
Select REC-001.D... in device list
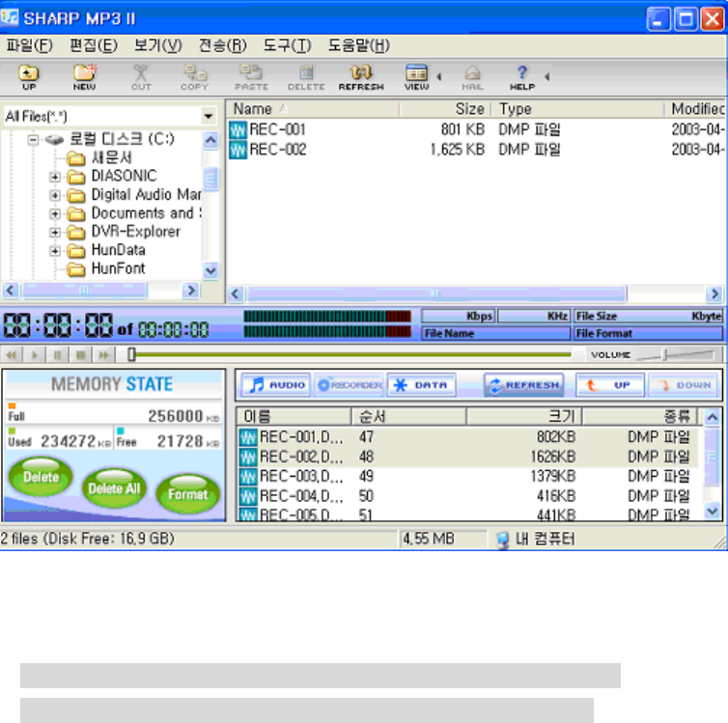(467, 437)
